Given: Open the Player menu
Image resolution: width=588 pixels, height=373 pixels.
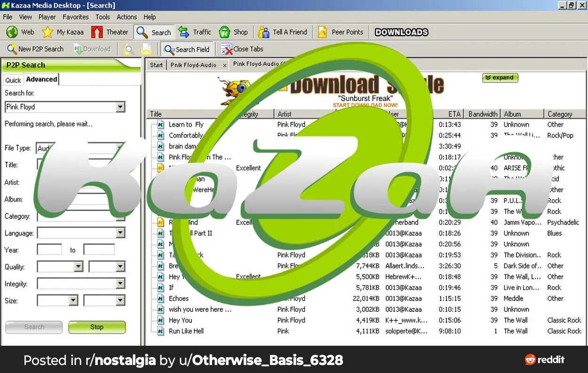Looking at the screenshot, I should 47,17.
